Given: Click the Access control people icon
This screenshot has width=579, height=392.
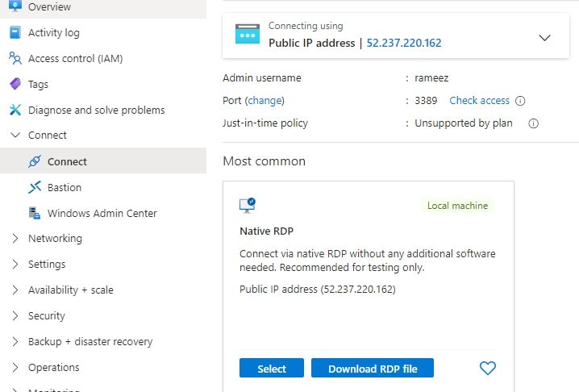Looking at the screenshot, I should pos(15,58).
